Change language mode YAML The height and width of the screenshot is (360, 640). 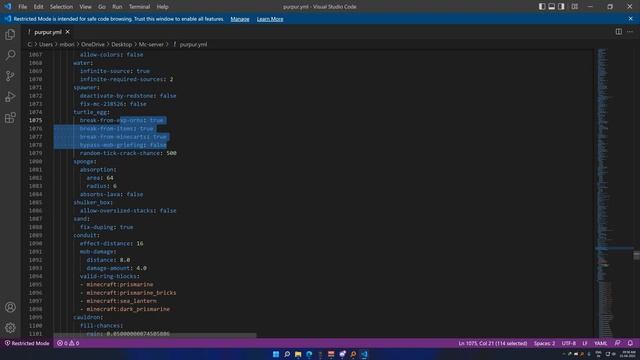tap(600, 343)
